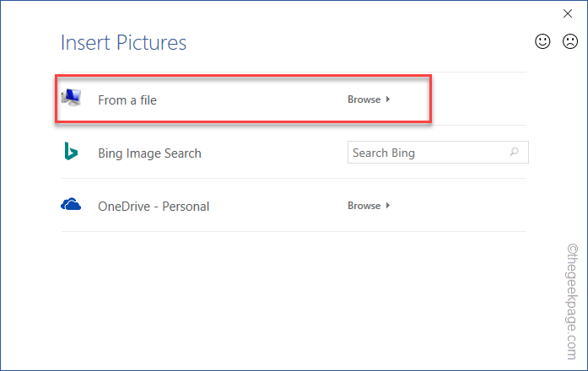Screen dimensions: 588x371
Task: Click the Bing logo icon
Action: pos(71,152)
